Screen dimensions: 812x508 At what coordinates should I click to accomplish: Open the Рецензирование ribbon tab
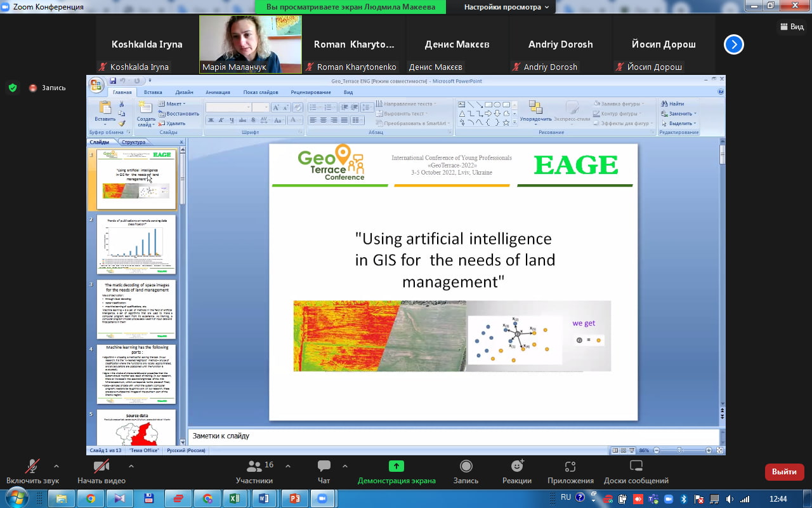tap(311, 92)
